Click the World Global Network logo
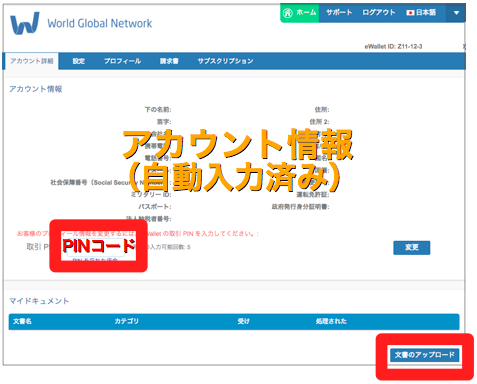This screenshot has height=384, width=477. 81,23
